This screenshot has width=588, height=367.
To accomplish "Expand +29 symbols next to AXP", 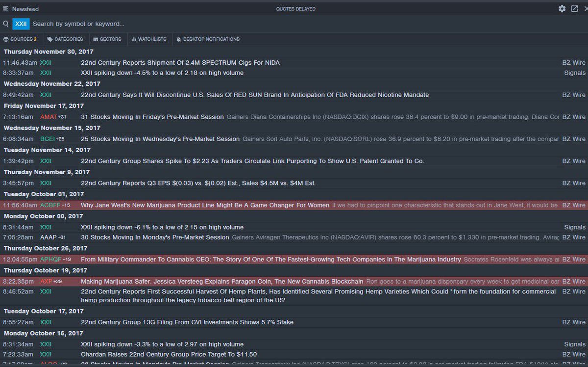I will 57,281.
